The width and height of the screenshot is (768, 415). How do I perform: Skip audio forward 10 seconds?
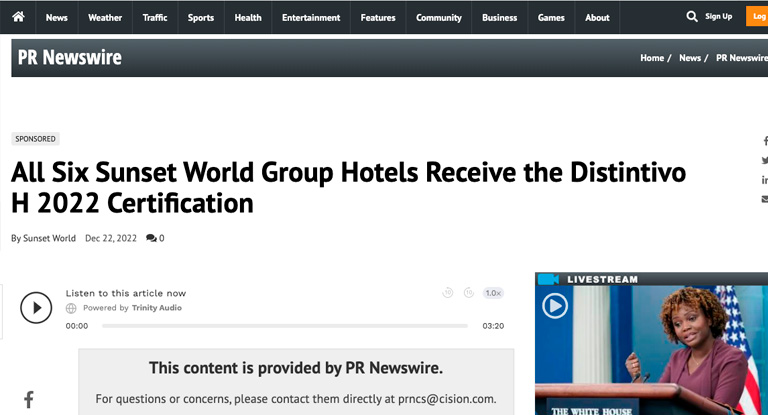point(469,293)
